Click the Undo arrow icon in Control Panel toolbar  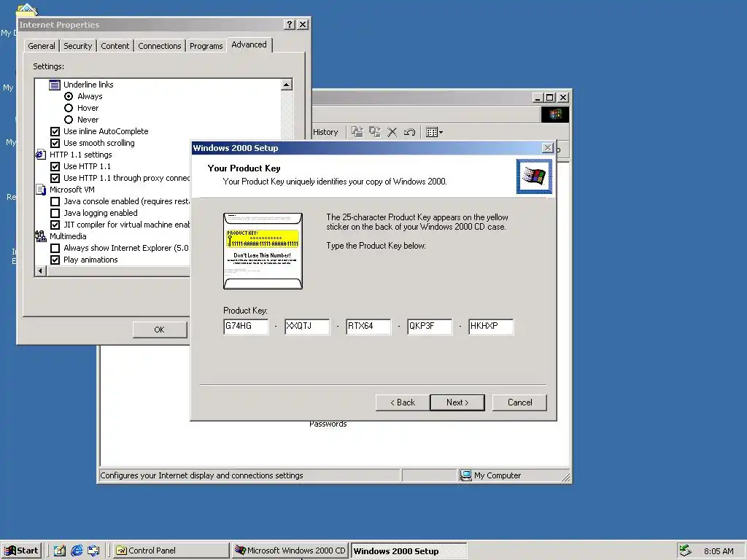pyautogui.click(x=409, y=132)
